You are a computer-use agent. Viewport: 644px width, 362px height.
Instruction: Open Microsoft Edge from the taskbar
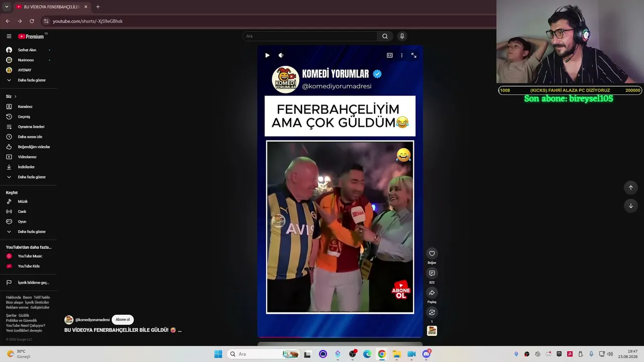pos(367,354)
